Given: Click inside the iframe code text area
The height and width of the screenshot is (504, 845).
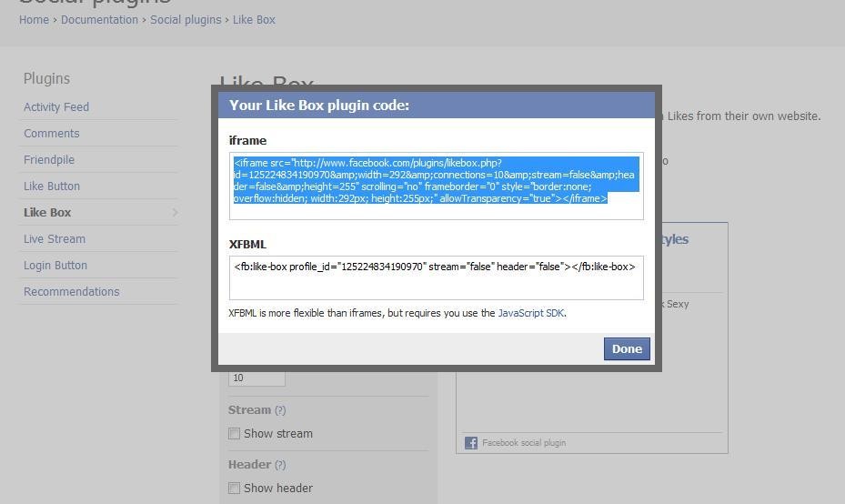Looking at the screenshot, I should click(x=436, y=186).
